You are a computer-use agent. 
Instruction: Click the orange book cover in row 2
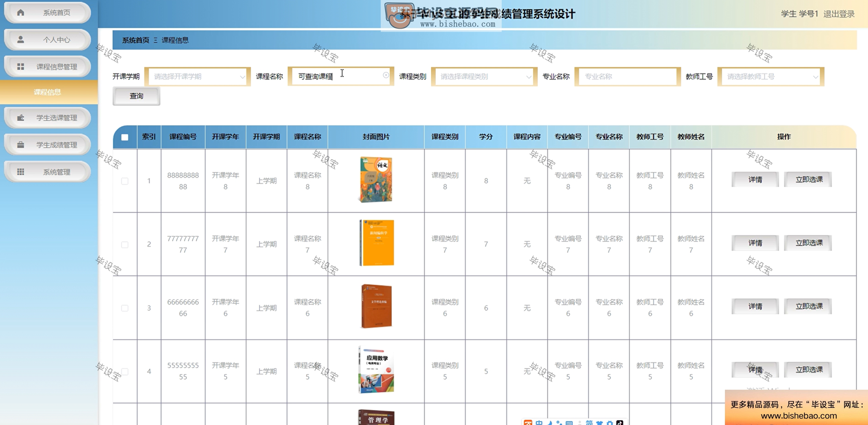coord(376,243)
